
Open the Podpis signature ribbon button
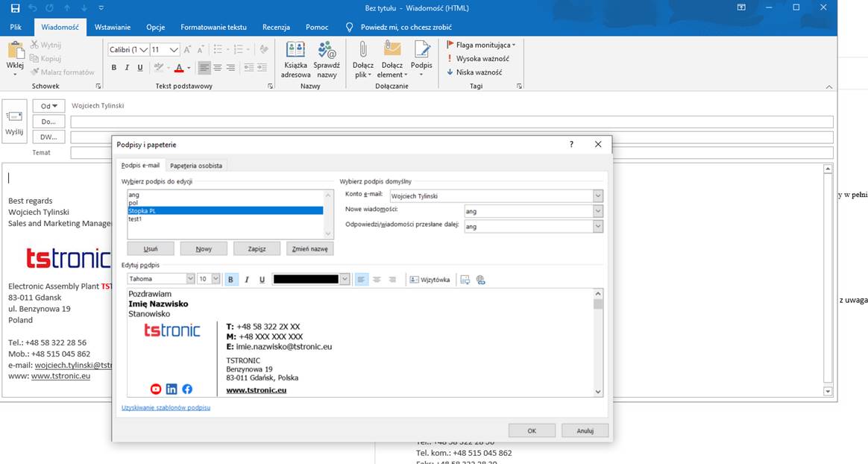point(421,59)
